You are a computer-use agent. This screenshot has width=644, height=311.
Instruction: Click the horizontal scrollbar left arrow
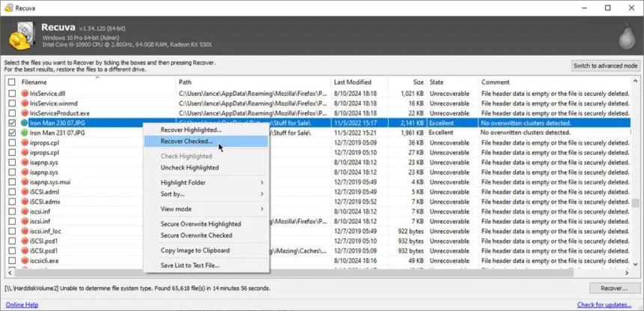9,273
